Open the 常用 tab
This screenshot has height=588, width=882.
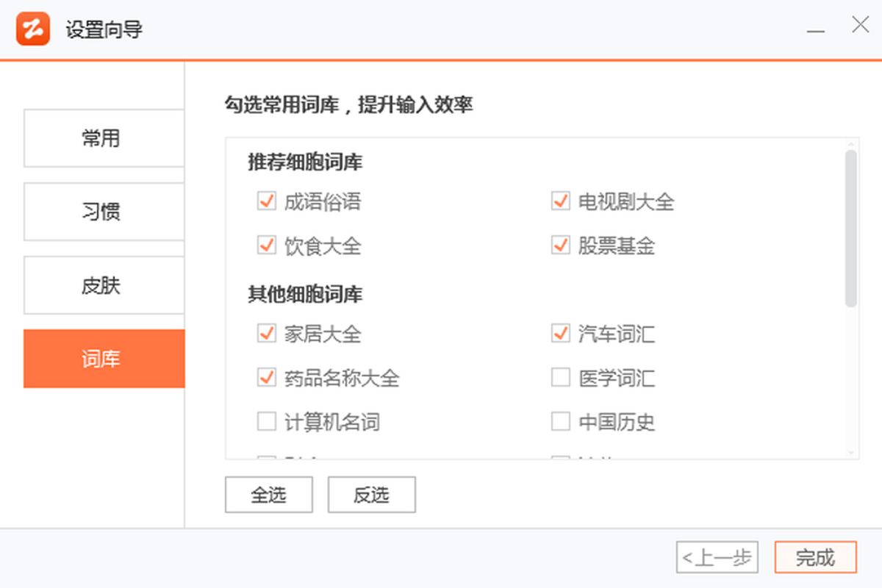[104, 138]
